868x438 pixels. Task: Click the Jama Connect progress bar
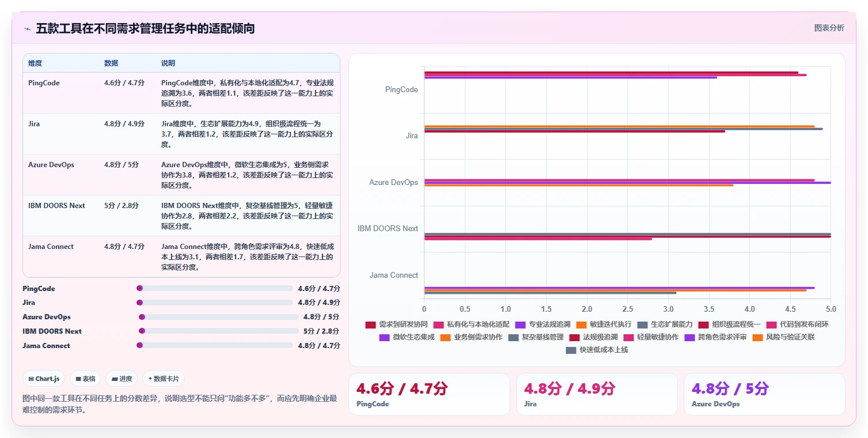pyautogui.click(x=215, y=345)
